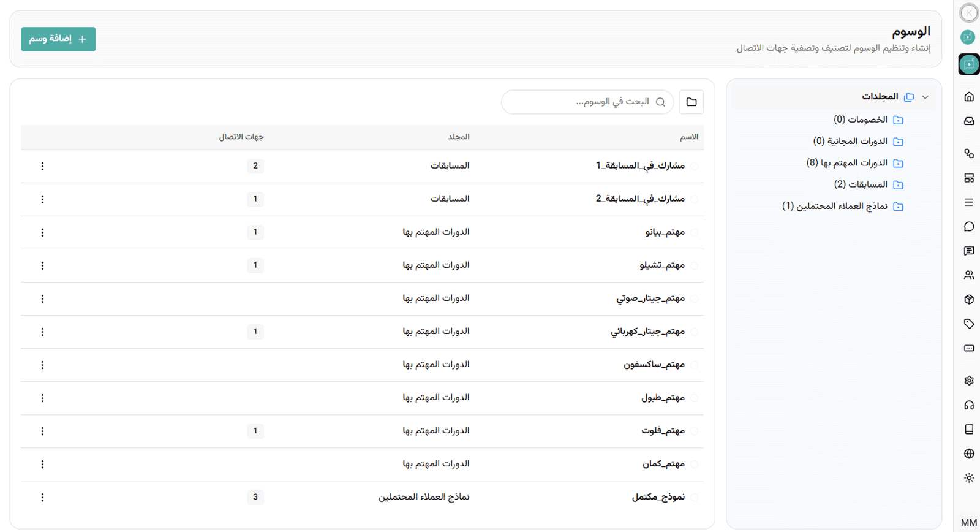Click the small teal round logo icon

click(x=968, y=37)
